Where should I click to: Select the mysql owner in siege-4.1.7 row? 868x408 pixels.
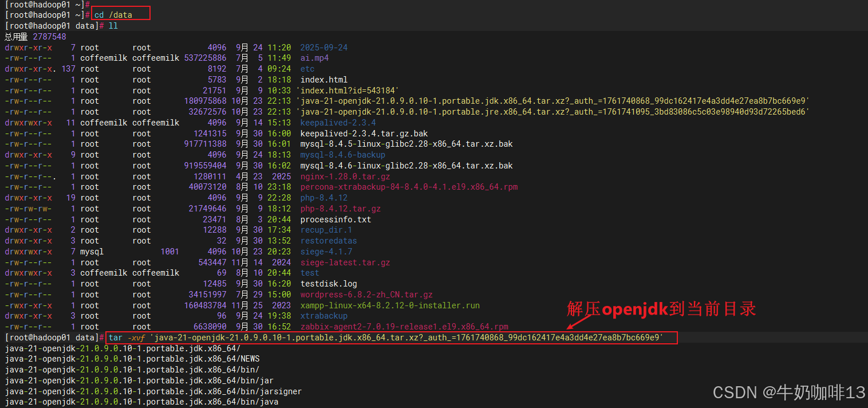[92, 252]
